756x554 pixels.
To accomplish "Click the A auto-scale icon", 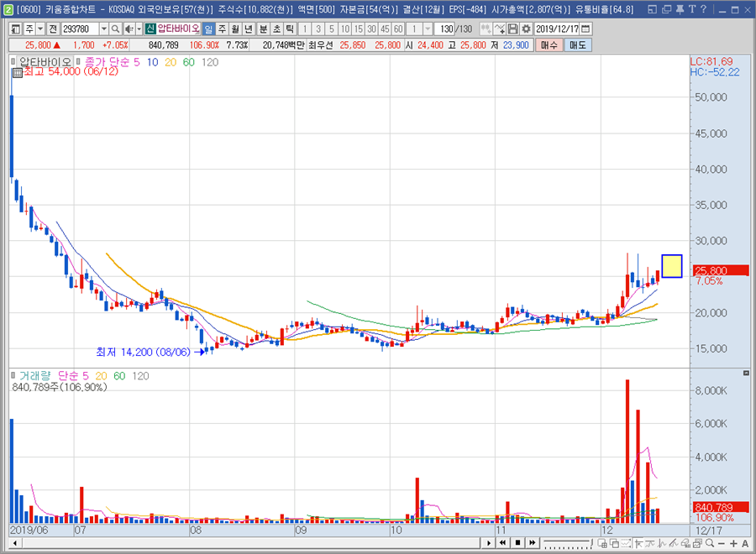I will tap(745, 543).
